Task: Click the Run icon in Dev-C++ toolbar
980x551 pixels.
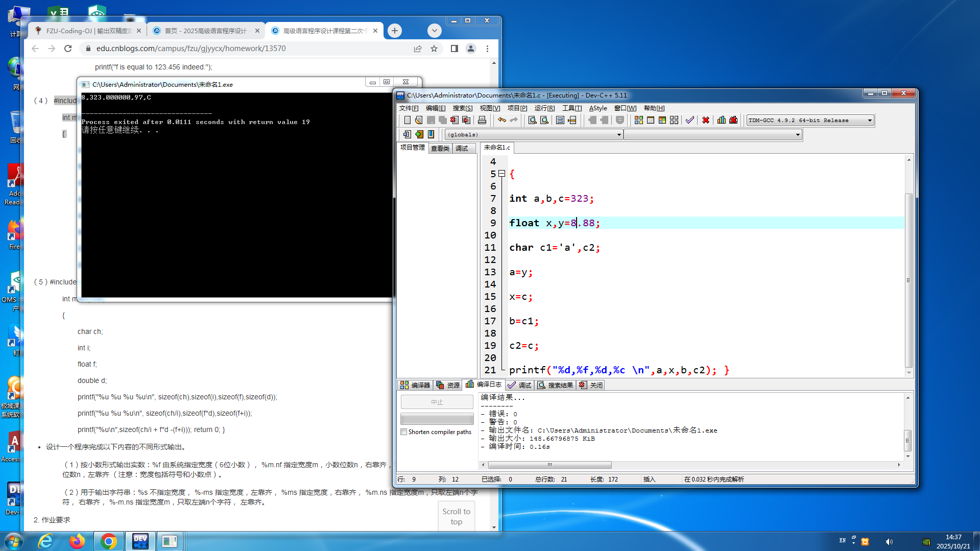Action: click(651, 120)
